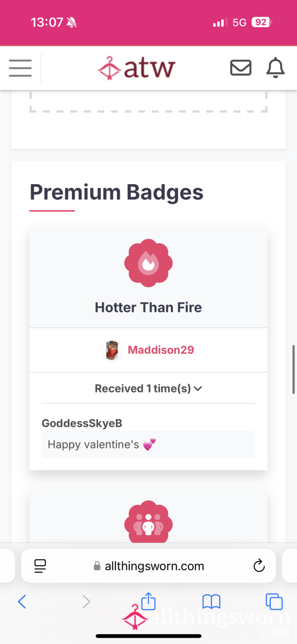Tap the Hotter Than Fire badge title

[148, 307]
